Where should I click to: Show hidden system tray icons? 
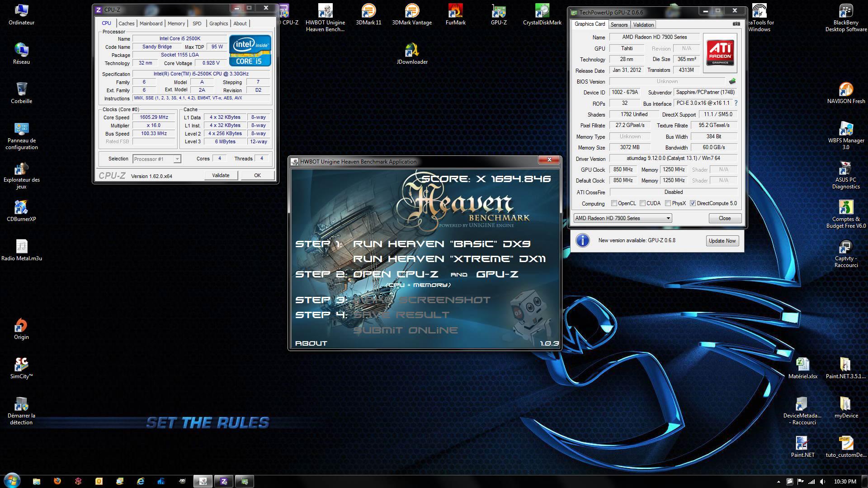coord(778,482)
